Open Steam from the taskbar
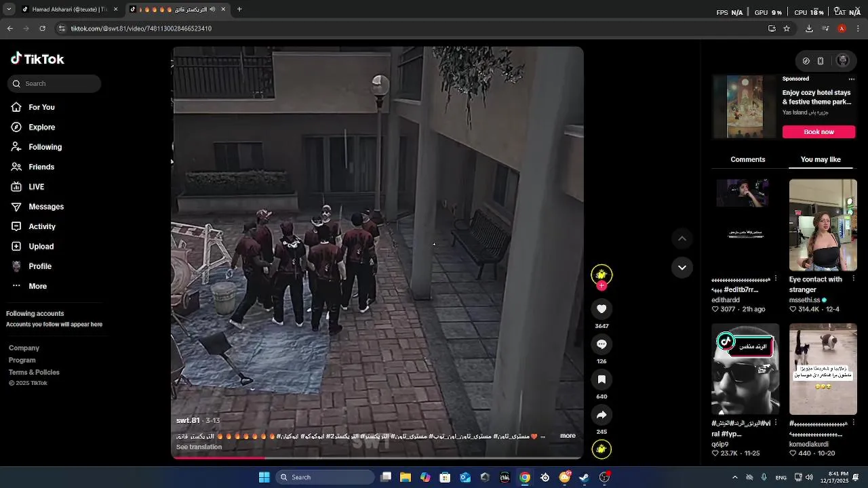The height and width of the screenshot is (488, 868). tap(584, 477)
